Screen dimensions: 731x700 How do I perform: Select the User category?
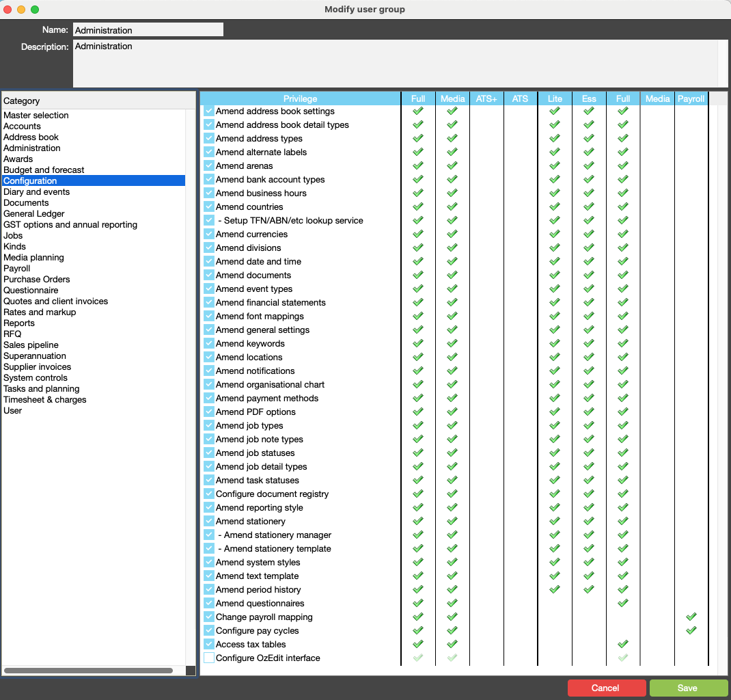(x=93, y=410)
